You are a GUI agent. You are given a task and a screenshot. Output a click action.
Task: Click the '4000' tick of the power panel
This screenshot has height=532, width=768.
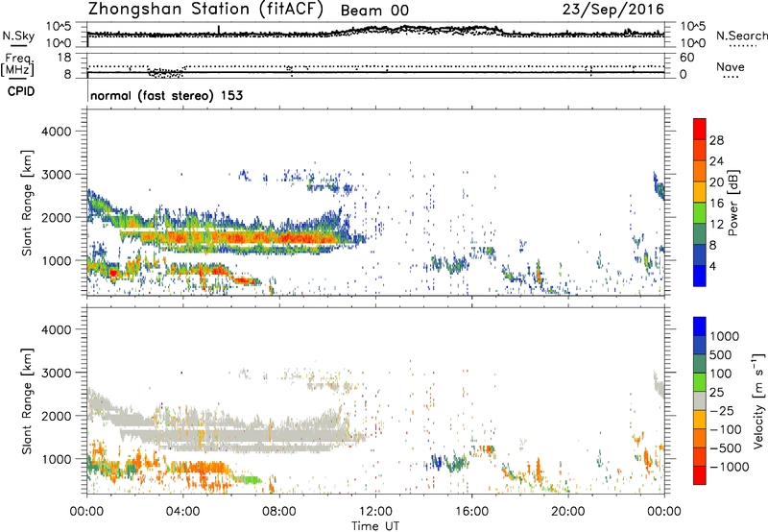tap(57, 132)
